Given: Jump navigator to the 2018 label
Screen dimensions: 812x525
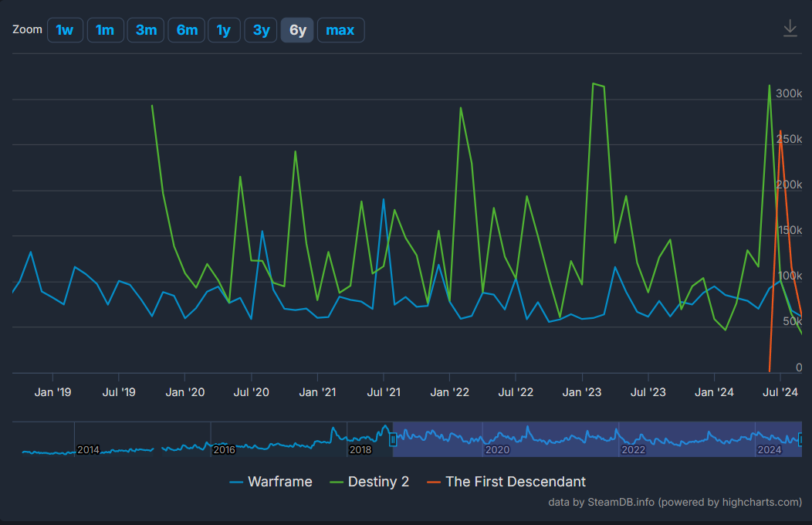Looking at the screenshot, I should point(360,449).
